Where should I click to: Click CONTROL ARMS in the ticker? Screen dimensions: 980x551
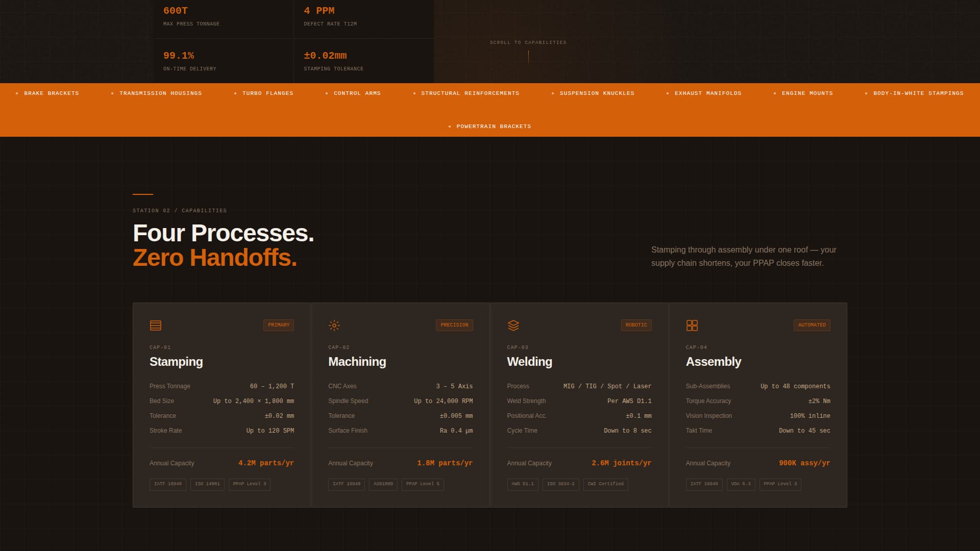[x=357, y=93]
